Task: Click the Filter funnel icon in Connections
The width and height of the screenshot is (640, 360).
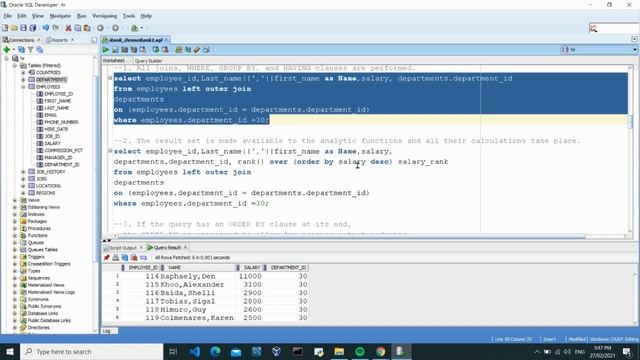Action: click(30, 49)
